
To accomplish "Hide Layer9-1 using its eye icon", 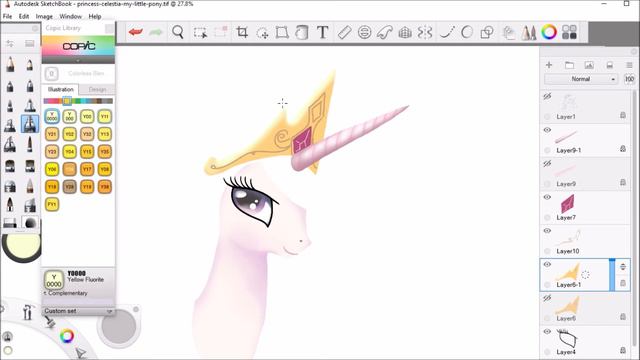I will (547, 130).
